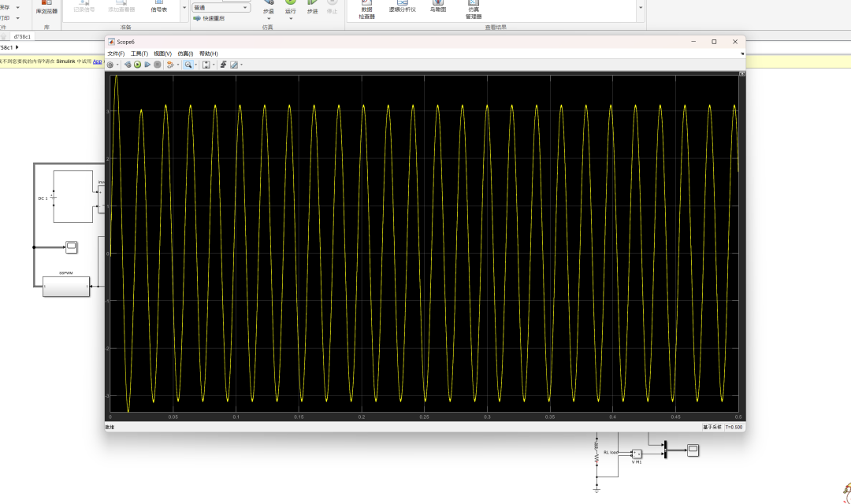The height and width of the screenshot is (504, 851).
Task: Open the 逻辑分析仪 logic analyzer
Action: (x=402, y=8)
